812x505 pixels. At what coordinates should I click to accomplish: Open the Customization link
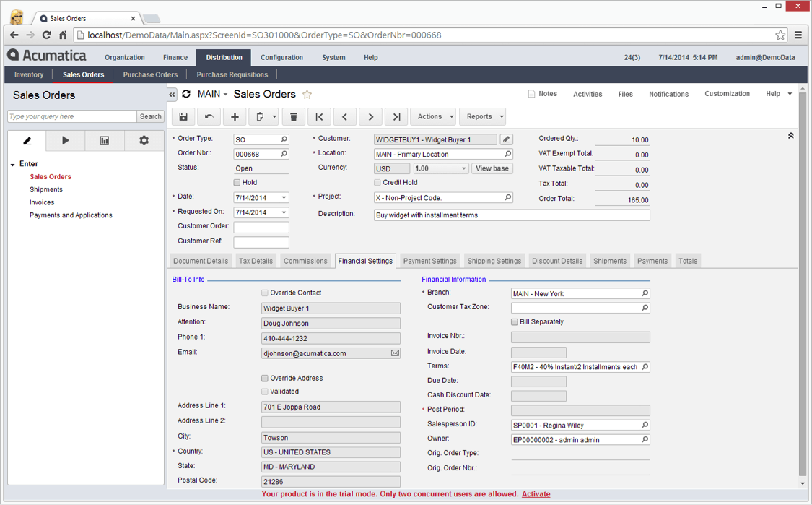[727, 94]
